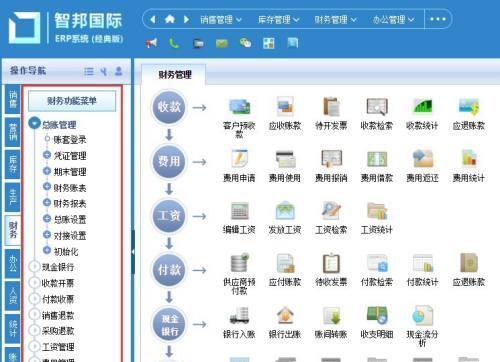Open 收款统计 chart icon
The image size is (500, 362).
(x=422, y=107)
